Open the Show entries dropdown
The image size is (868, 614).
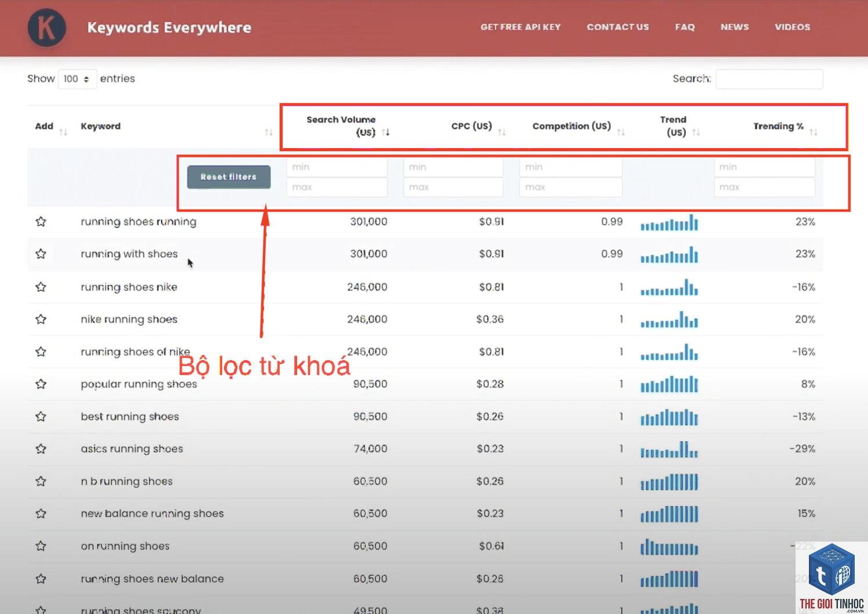pyautogui.click(x=77, y=79)
